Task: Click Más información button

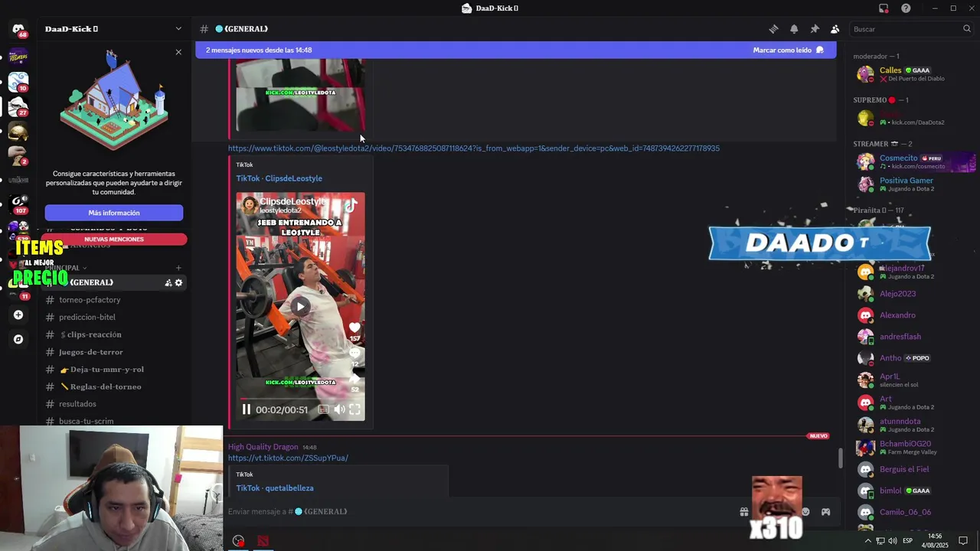Action: [114, 213]
